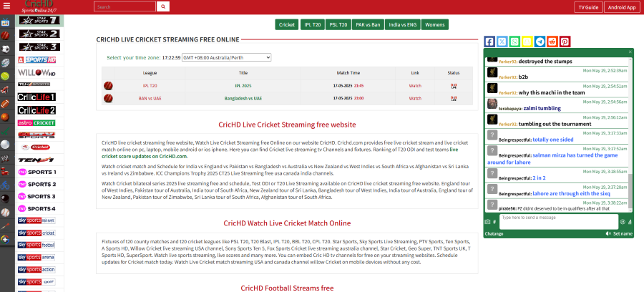The width and height of the screenshot is (644, 292).
Task: Select the white baseball sport icon
Action: 5,212
